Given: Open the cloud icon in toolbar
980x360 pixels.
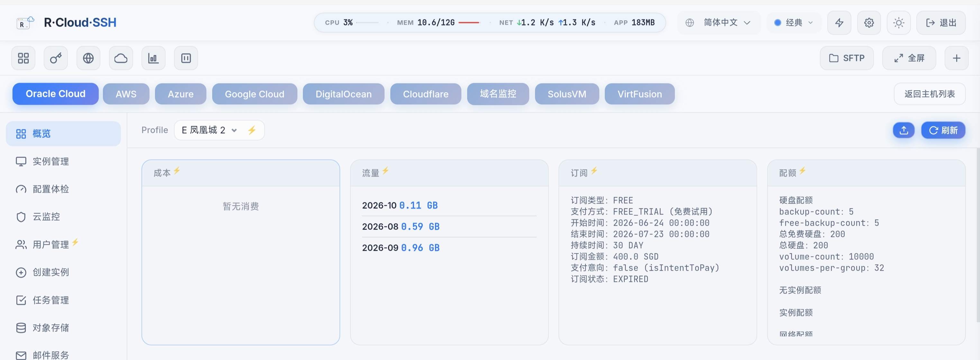Looking at the screenshot, I should pyautogui.click(x=121, y=58).
